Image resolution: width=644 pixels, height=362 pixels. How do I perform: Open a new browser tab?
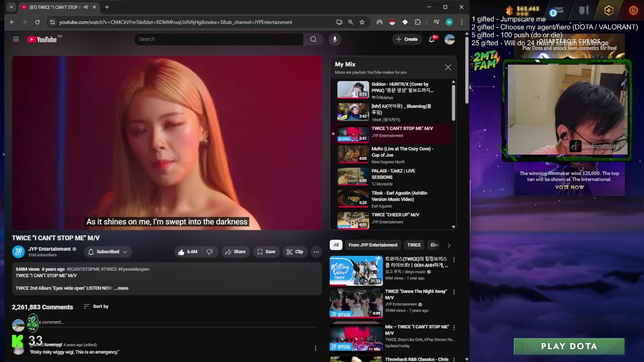[107, 7]
